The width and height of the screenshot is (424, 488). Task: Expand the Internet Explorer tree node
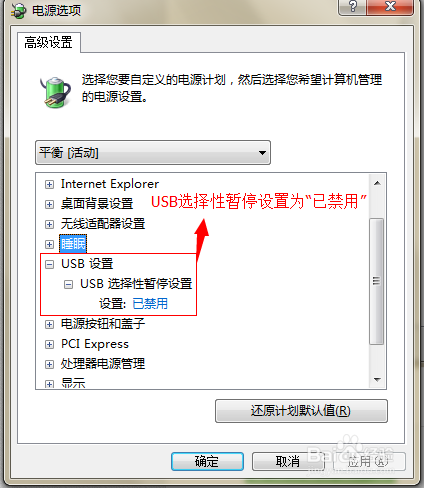coord(49,184)
